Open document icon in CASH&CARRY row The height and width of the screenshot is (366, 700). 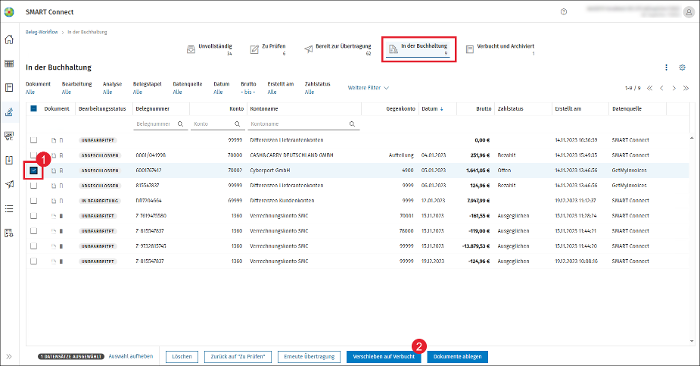click(54, 155)
